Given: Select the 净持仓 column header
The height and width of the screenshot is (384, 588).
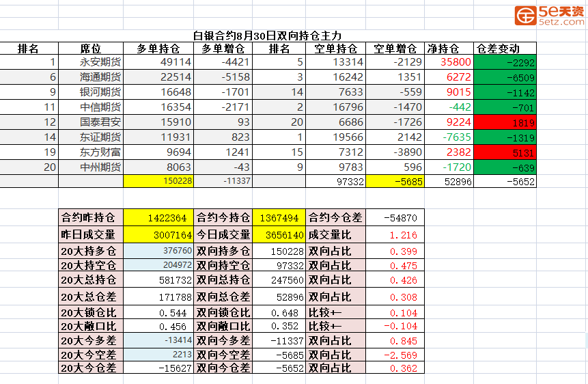Looking at the screenshot, I should [449, 49].
